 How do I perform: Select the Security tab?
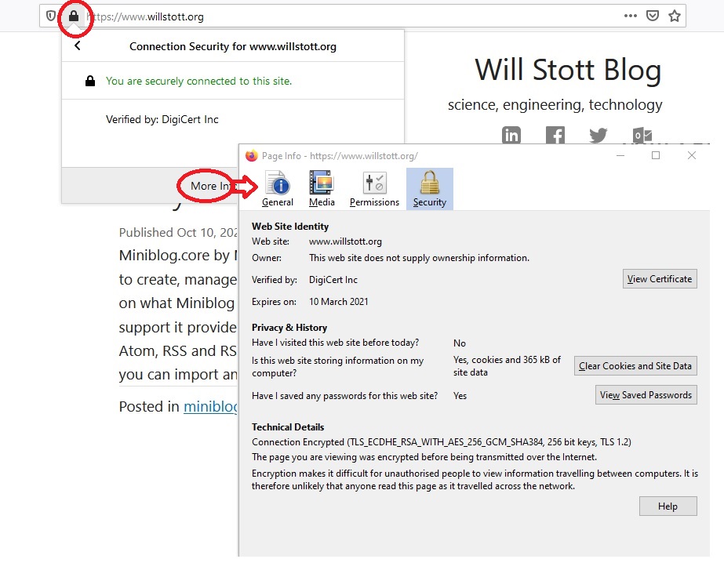click(x=429, y=188)
